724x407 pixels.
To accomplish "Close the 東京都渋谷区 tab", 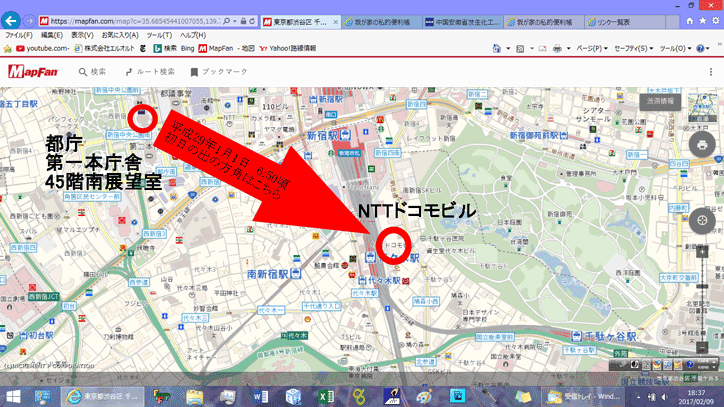I will coord(336,22).
